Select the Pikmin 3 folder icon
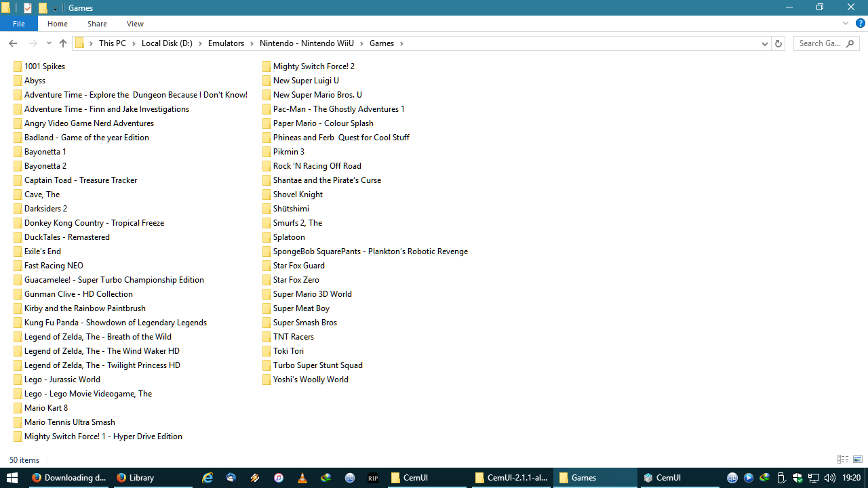 tap(267, 152)
